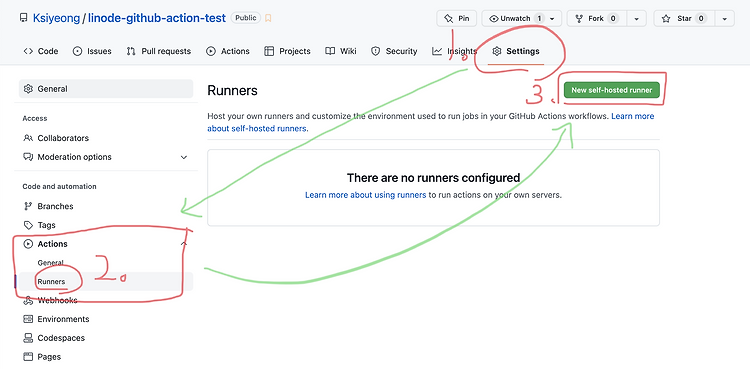Click the comment icon next to Moderation options
Viewport: 750px width, 369px height.
point(28,157)
